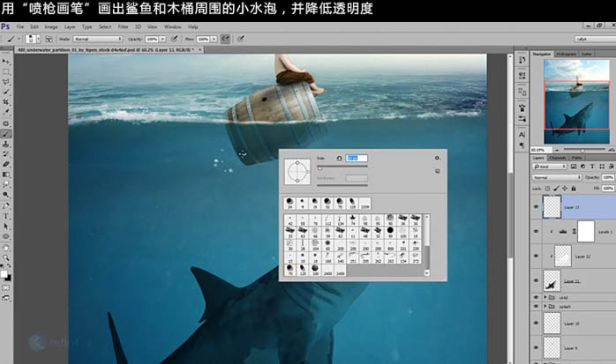616x364 pixels.
Task: Open the layer filter Kind dropdown
Action: [550, 167]
